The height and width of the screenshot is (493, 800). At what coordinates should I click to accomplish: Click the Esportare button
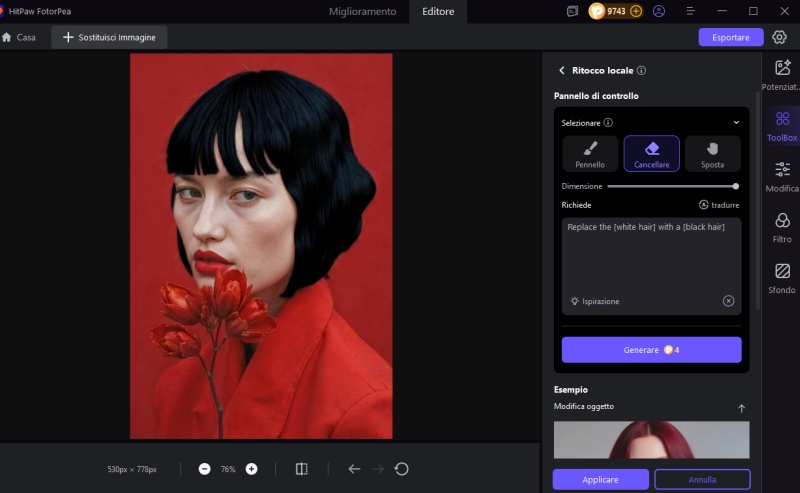[730, 37]
